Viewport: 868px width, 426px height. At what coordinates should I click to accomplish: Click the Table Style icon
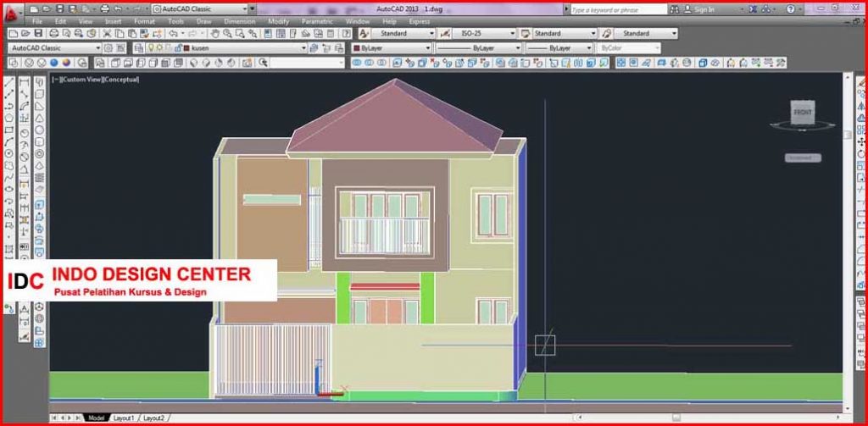(526, 34)
